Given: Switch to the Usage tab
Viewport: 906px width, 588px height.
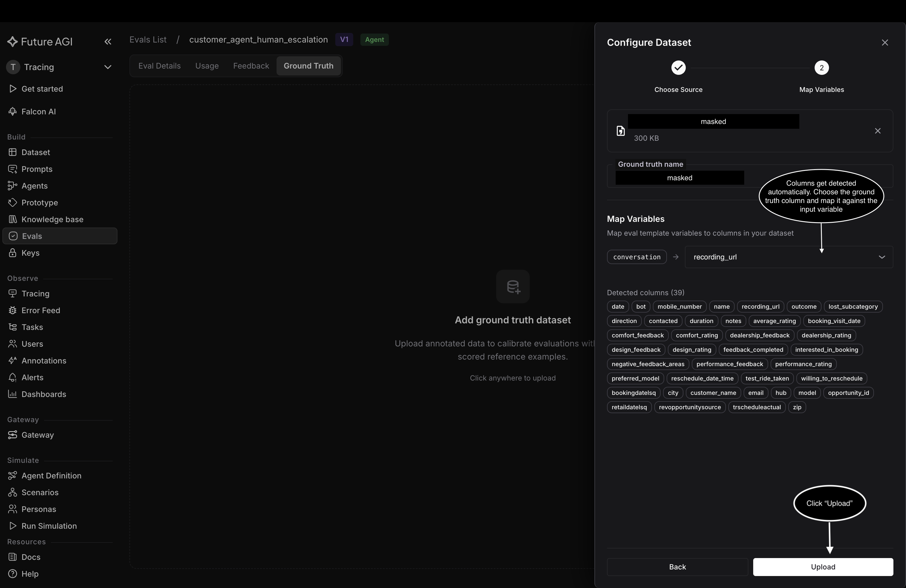Looking at the screenshot, I should (207, 66).
